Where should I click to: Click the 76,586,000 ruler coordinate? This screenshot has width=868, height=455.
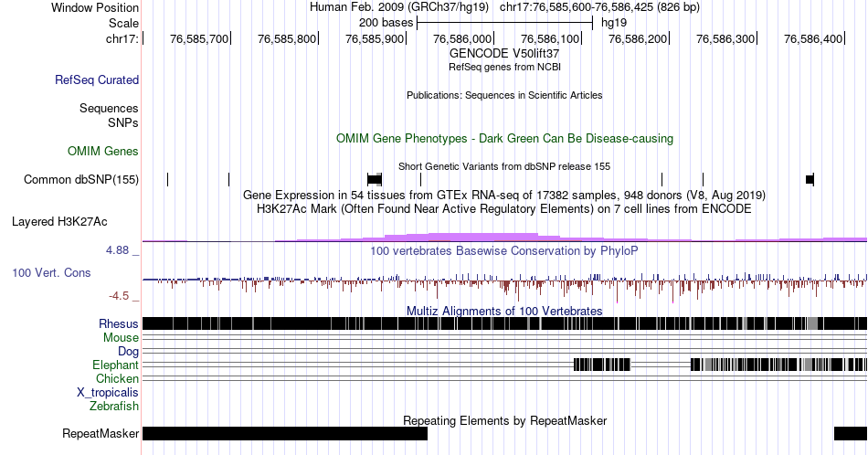click(x=462, y=38)
